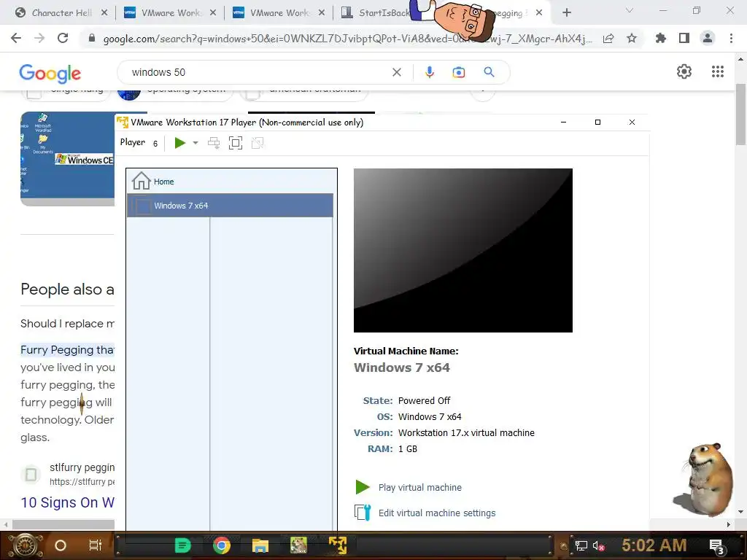Click the Send Ctrl+Alt+Del toolbar icon
The width and height of the screenshot is (747, 560).
[x=214, y=143]
